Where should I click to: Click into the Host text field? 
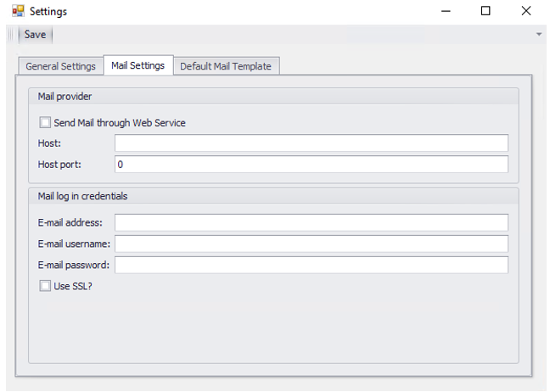tap(311, 143)
